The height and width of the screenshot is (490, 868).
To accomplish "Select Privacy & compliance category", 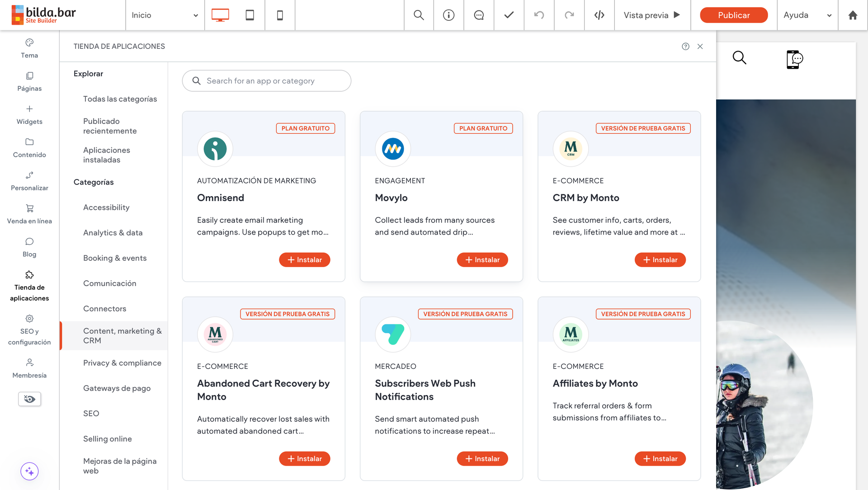I will (122, 363).
